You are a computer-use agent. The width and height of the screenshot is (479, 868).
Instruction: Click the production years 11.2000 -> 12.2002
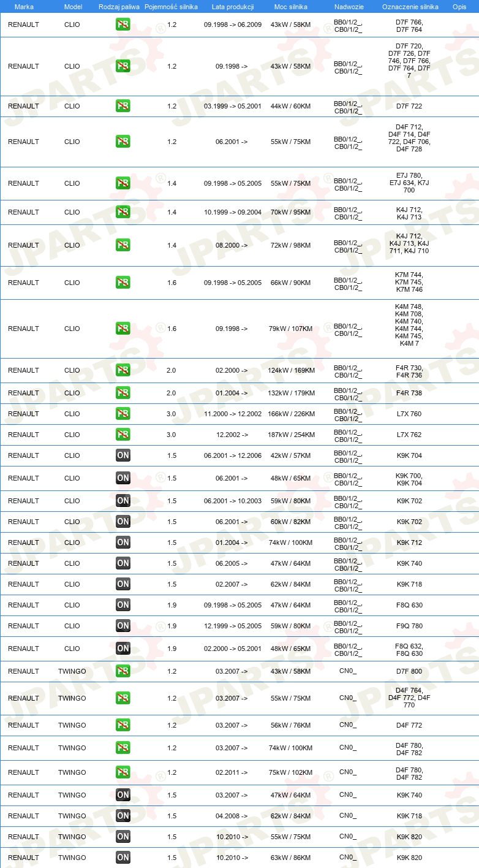click(x=233, y=414)
